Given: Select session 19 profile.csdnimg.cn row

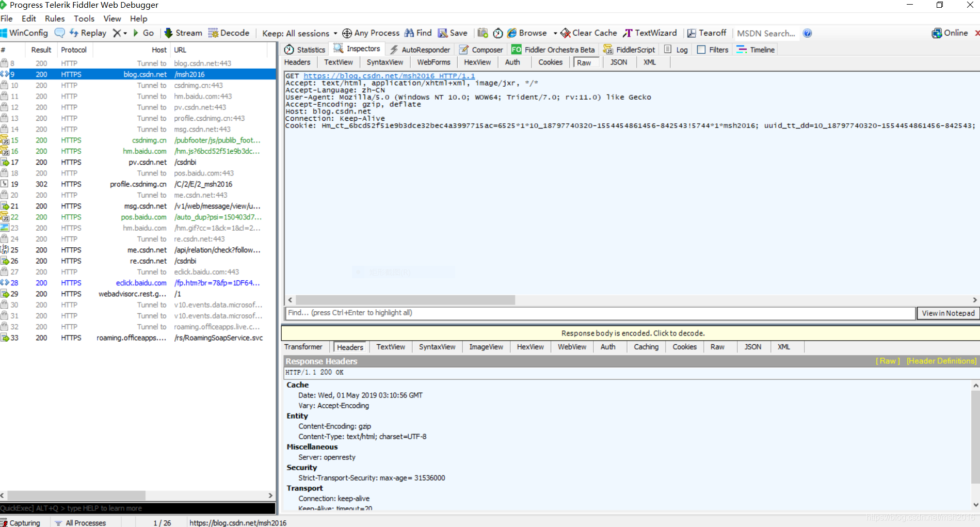Looking at the screenshot, I should coord(138,184).
